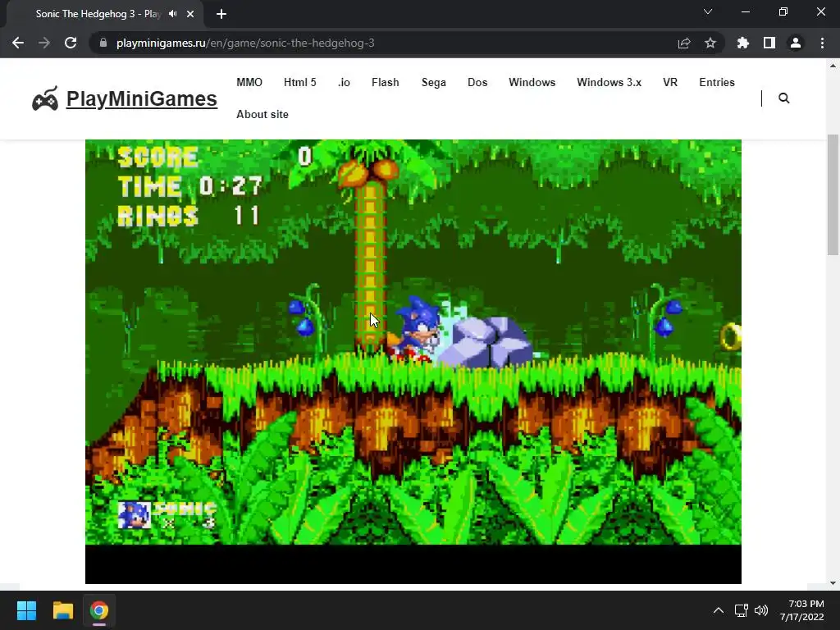The width and height of the screenshot is (840, 630).
Task: Open the VR games category
Action: [670, 83]
